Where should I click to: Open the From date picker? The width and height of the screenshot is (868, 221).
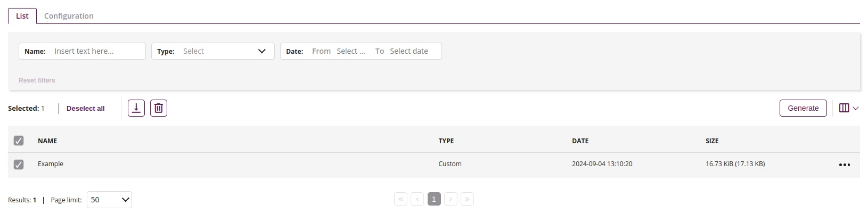pyautogui.click(x=351, y=51)
